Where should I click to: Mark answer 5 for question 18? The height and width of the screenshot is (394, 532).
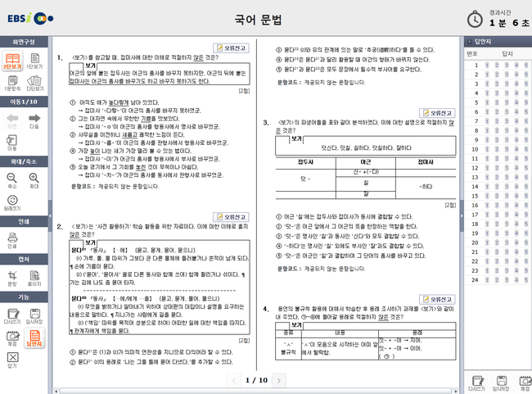tap(526, 224)
